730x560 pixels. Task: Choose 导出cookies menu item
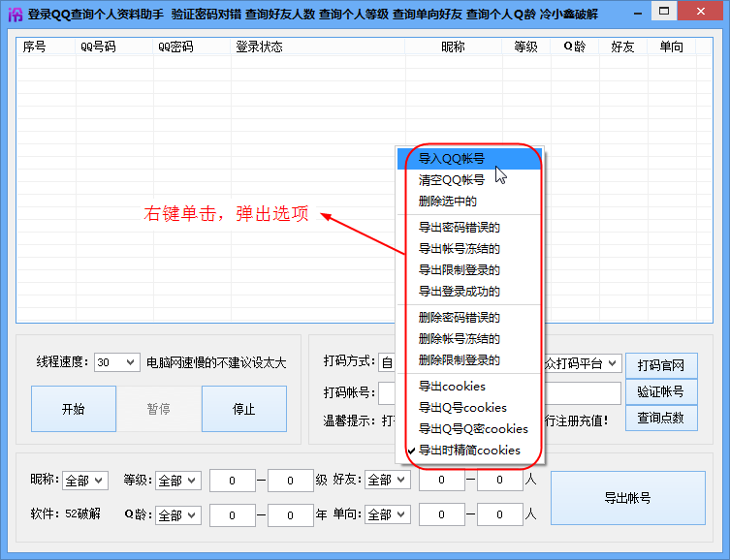click(469, 387)
